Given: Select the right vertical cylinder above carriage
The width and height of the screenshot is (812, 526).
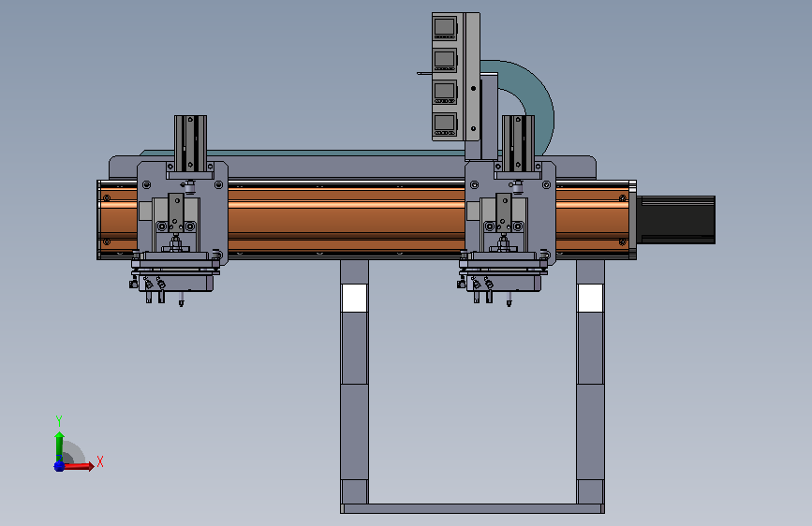Looking at the screenshot, I should [x=518, y=143].
